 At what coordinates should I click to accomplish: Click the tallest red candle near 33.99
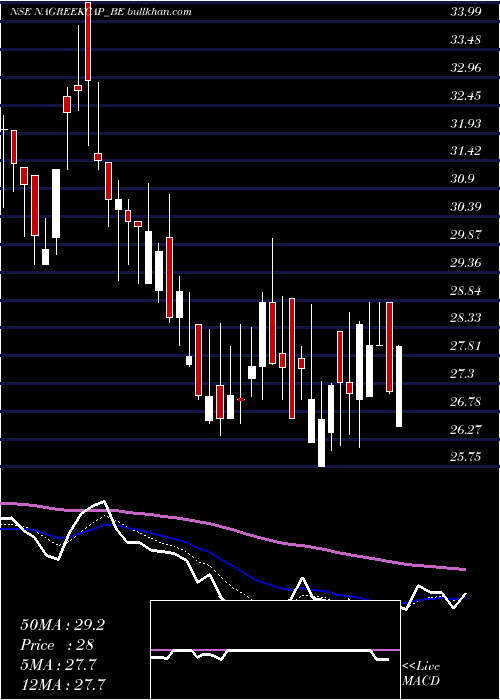click(88, 40)
